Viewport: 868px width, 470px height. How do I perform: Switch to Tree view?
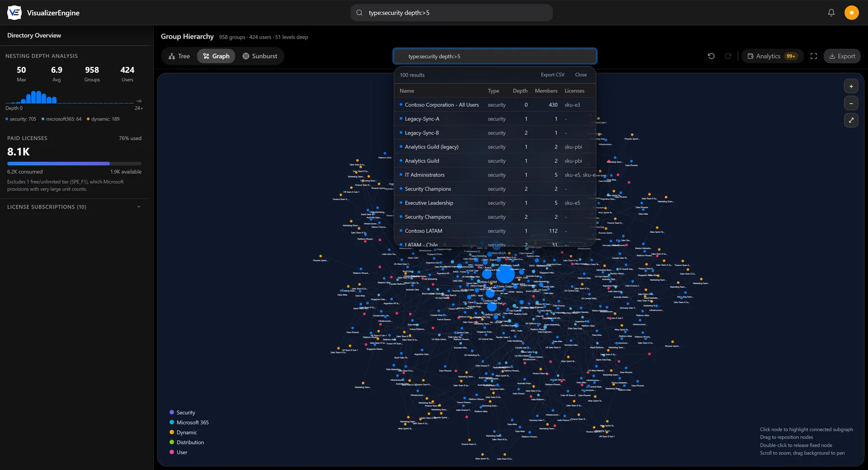(x=179, y=56)
